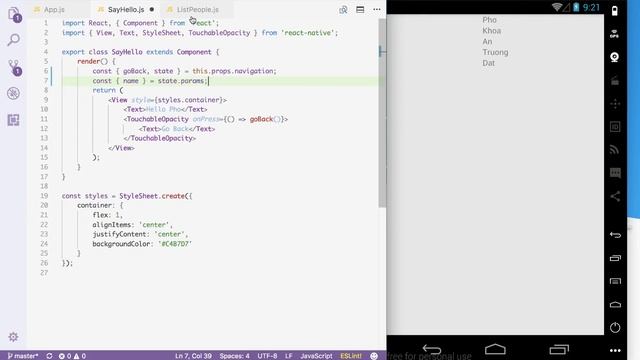640x360 pixels.
Task: Click the goBack call on line 11
Action: (261, 119)
